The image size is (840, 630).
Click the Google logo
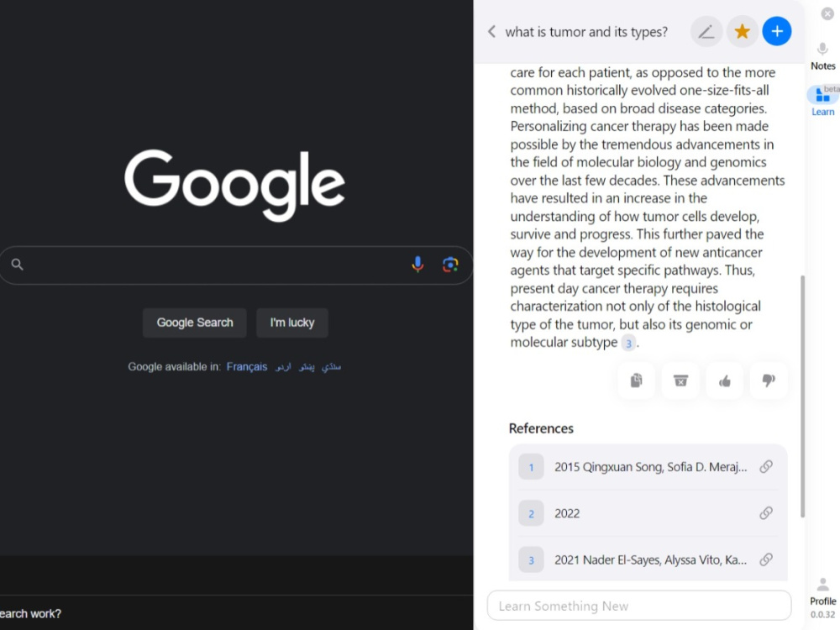(234, 185)
